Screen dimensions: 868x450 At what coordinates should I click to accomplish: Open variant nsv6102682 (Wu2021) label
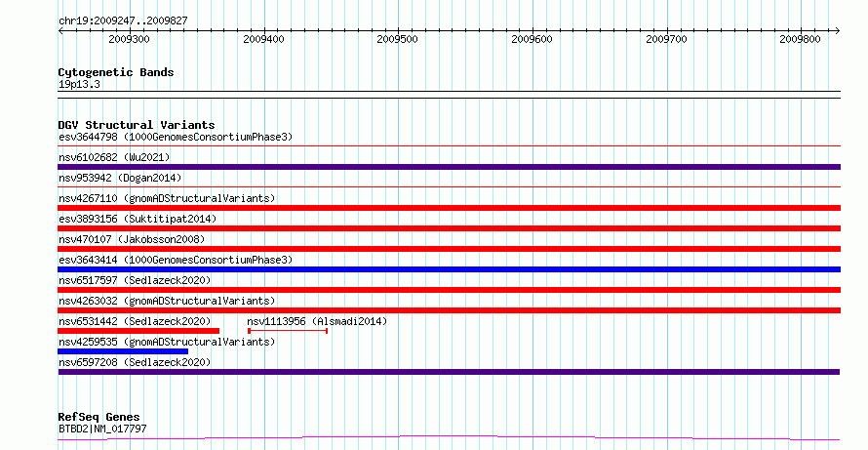point(114,157)
